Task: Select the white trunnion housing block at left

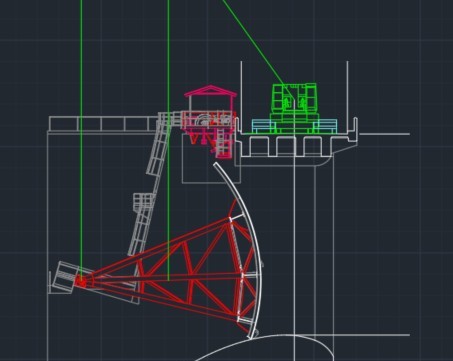Action: (64, 278)
